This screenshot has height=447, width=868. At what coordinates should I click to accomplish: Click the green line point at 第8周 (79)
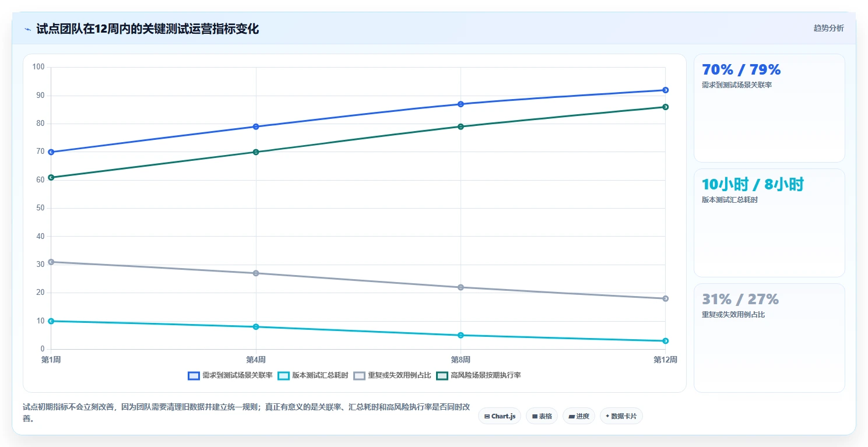click(461, 126)
